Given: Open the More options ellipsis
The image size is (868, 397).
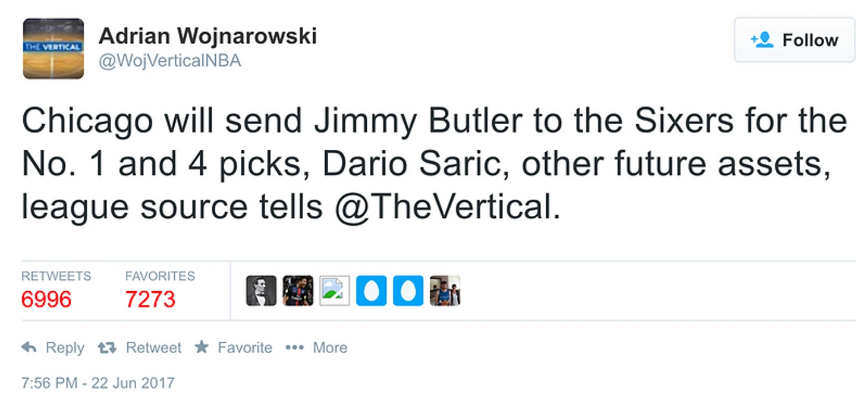Looking at the screenshot, I should 294,347.
